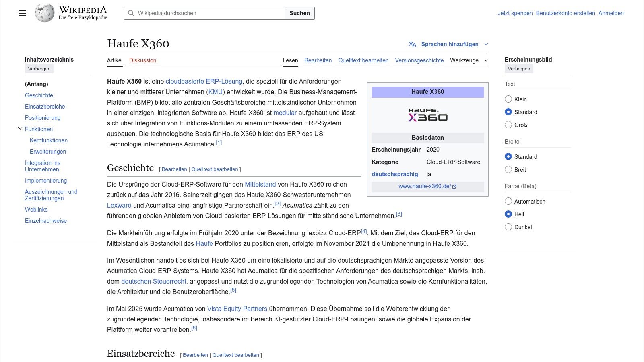644x362 pixels.
Task: Click footnote reference [6]
Action: 194,328
